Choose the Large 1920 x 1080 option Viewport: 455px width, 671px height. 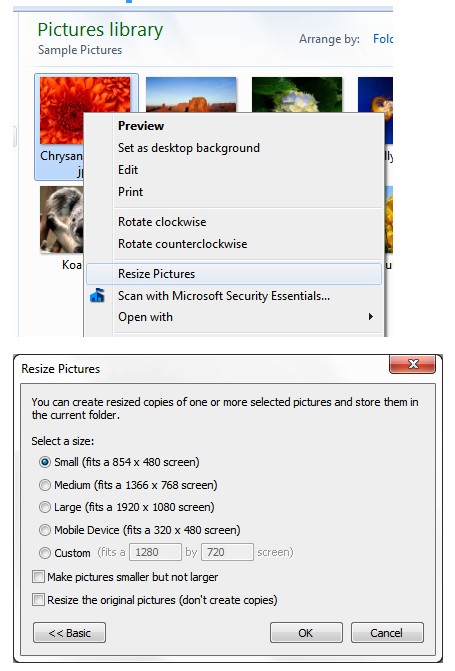45,507
